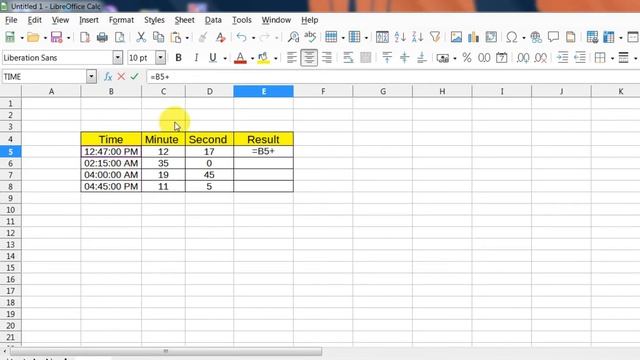This screenshot has width=640, height=360.
Task: Open the Sheet menu
Action: tap(184, 20)
